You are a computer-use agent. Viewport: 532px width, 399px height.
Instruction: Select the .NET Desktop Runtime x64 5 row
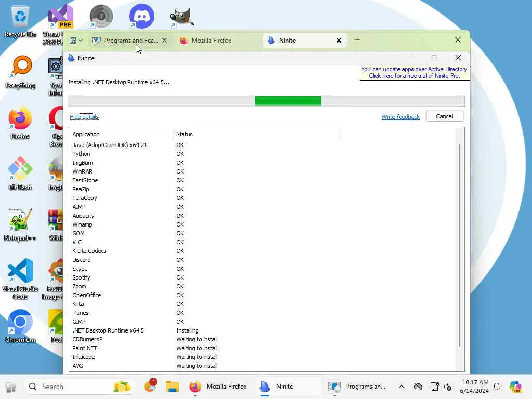click(262, 330)
